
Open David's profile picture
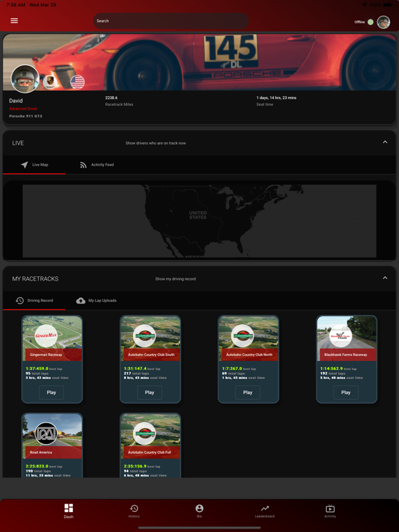(x=25, y=79)
